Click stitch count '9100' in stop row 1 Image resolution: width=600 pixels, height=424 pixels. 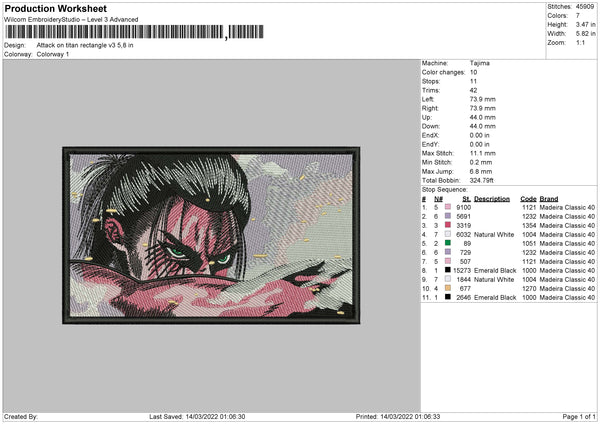tap(463, 207)
